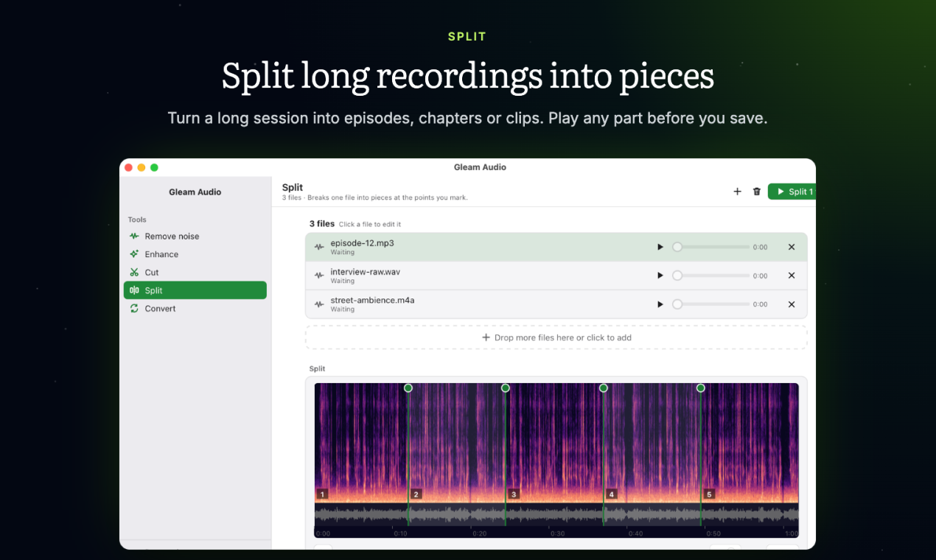Image resolution: width=936 pixels, height=560 pixels.
Task: Click the waveform icon beside street-ambience.m4a
Action: pos(319,304)
